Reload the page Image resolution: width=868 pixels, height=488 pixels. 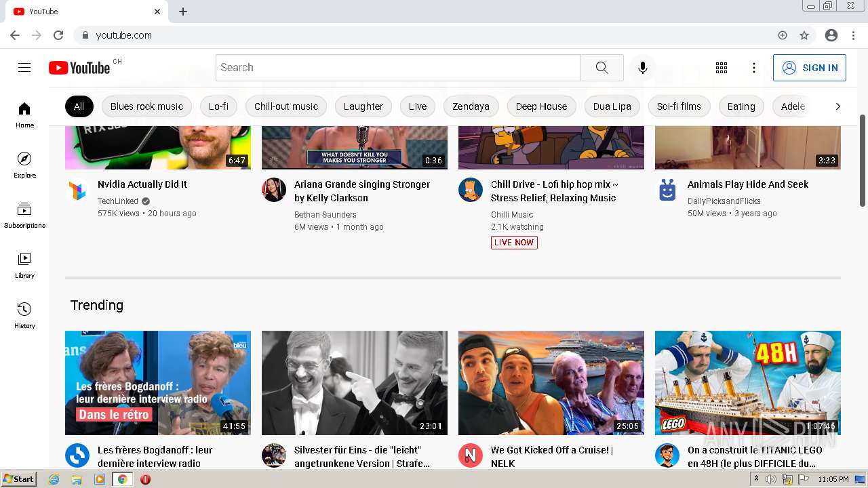coord(58,35)
